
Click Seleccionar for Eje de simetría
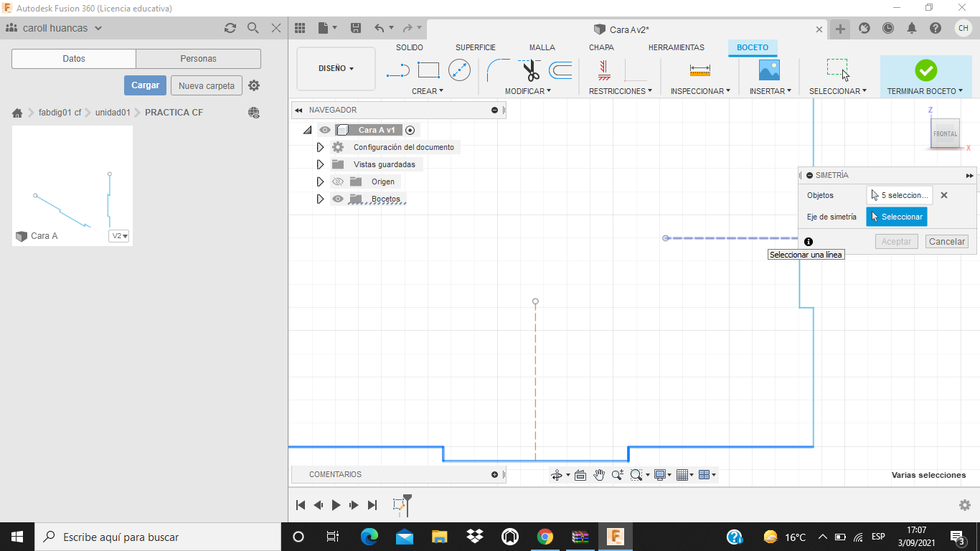pos(896,217)
